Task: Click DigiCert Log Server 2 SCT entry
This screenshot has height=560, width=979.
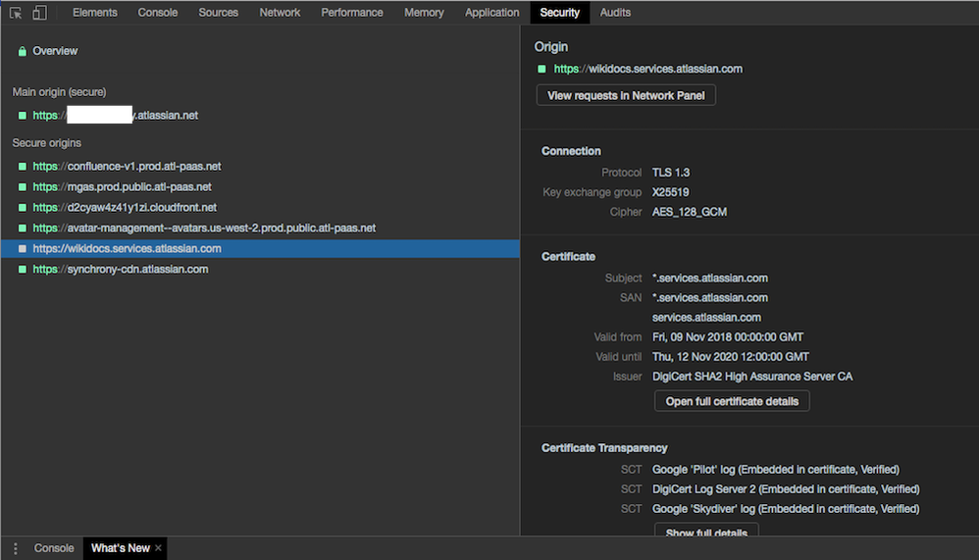Action: tap(786, 489)
